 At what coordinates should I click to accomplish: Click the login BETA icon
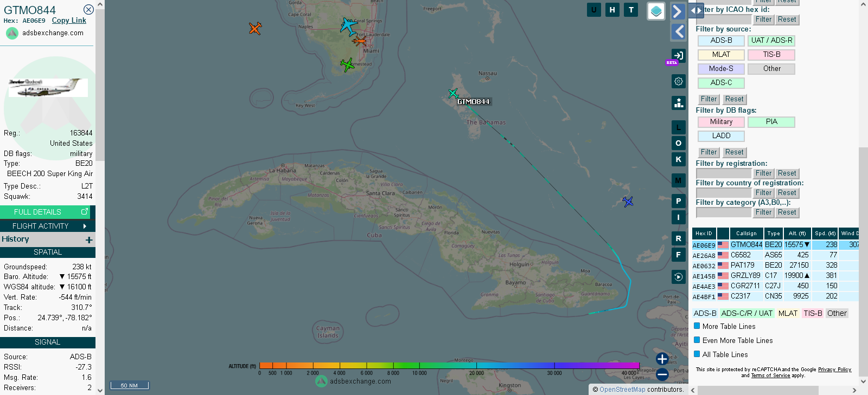coord(678,56)
